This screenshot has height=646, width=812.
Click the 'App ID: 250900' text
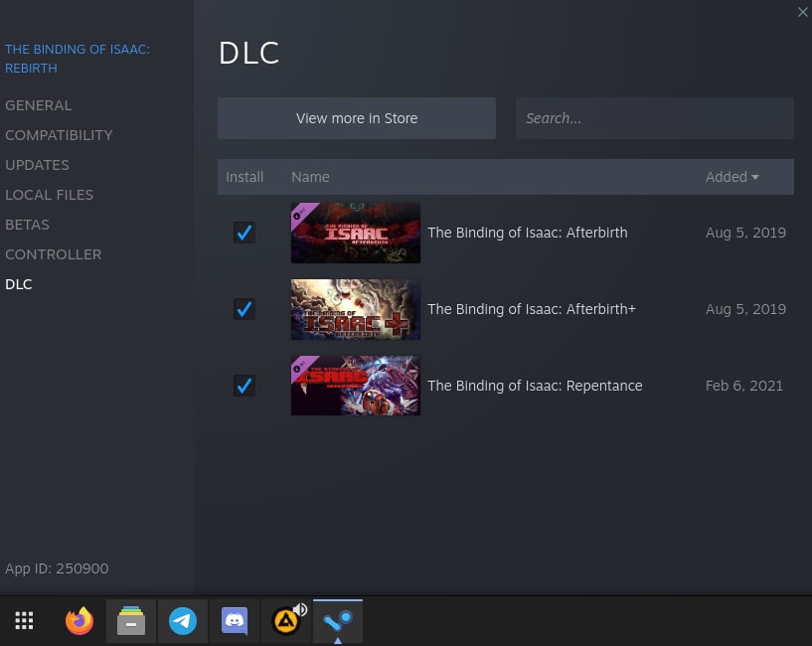[x=57, y=568]
